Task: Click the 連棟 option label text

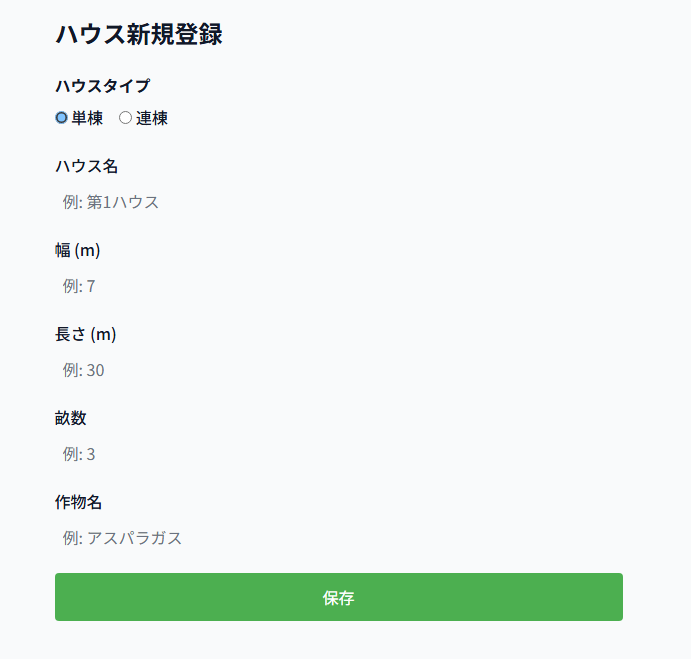Action: coord(152,118)
